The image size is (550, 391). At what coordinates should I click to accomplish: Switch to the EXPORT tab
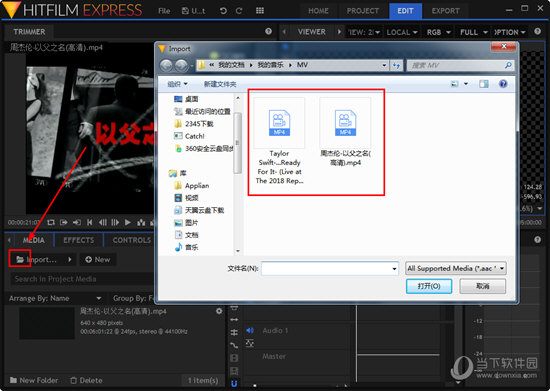445,11
